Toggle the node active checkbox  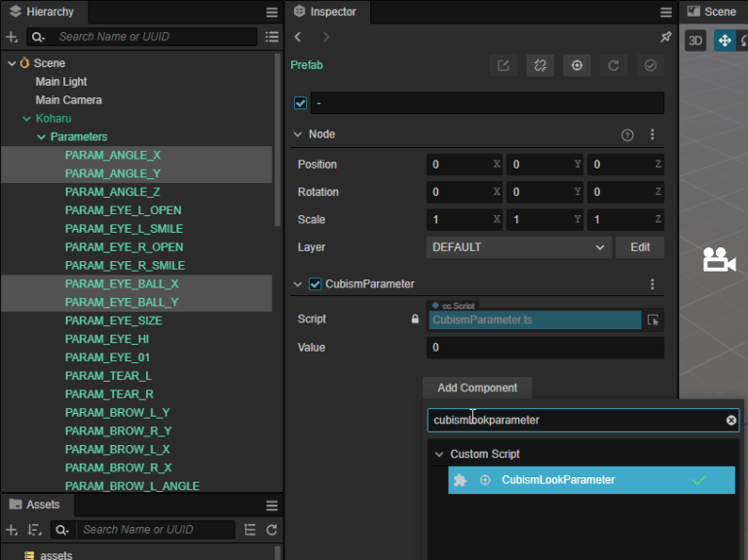click(300, 103)
